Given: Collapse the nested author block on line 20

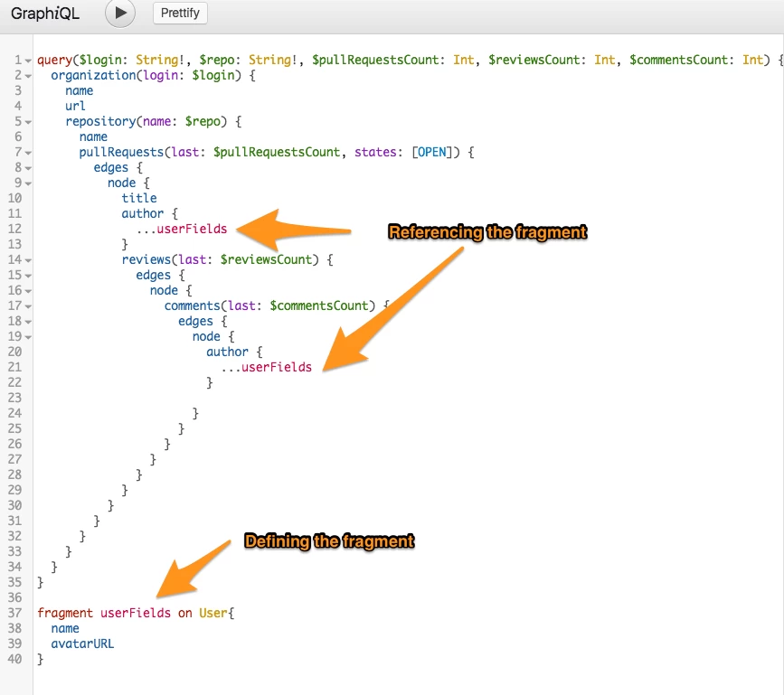Looking at the screenshot, I should (29, 352).
